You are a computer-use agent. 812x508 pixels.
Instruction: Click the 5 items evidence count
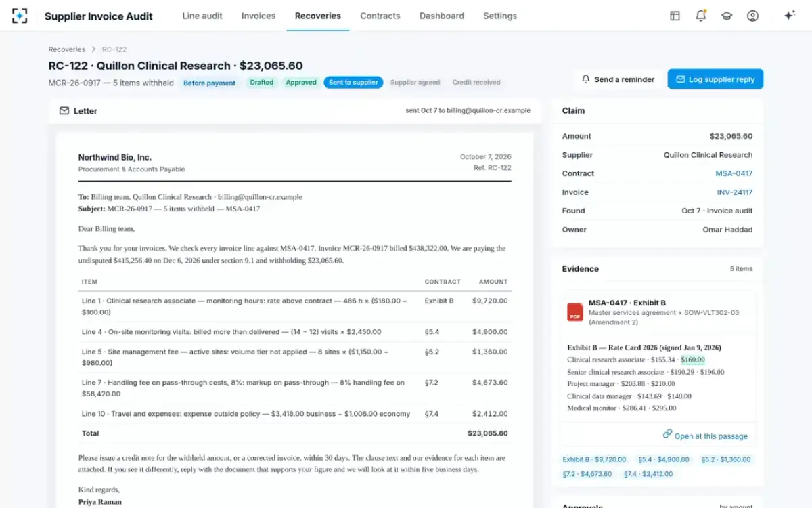[741, 269]
